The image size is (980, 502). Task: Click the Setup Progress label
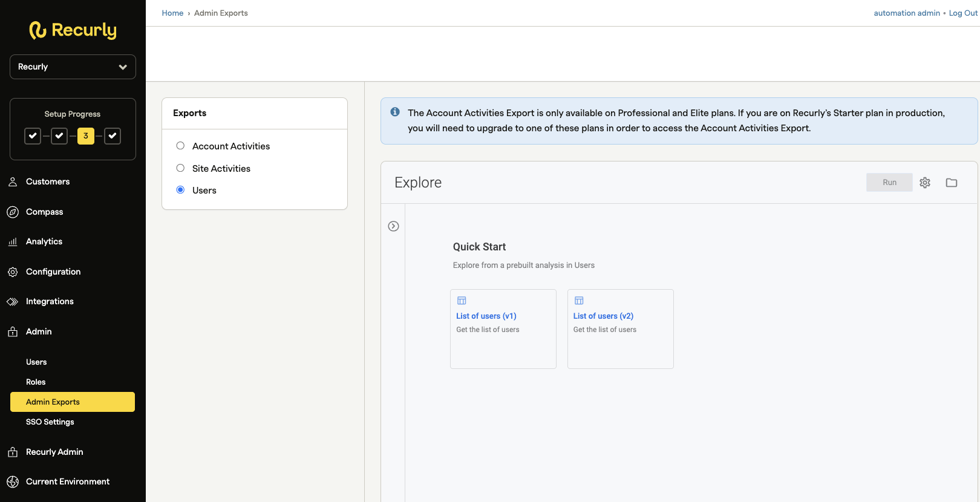point(73,114)
